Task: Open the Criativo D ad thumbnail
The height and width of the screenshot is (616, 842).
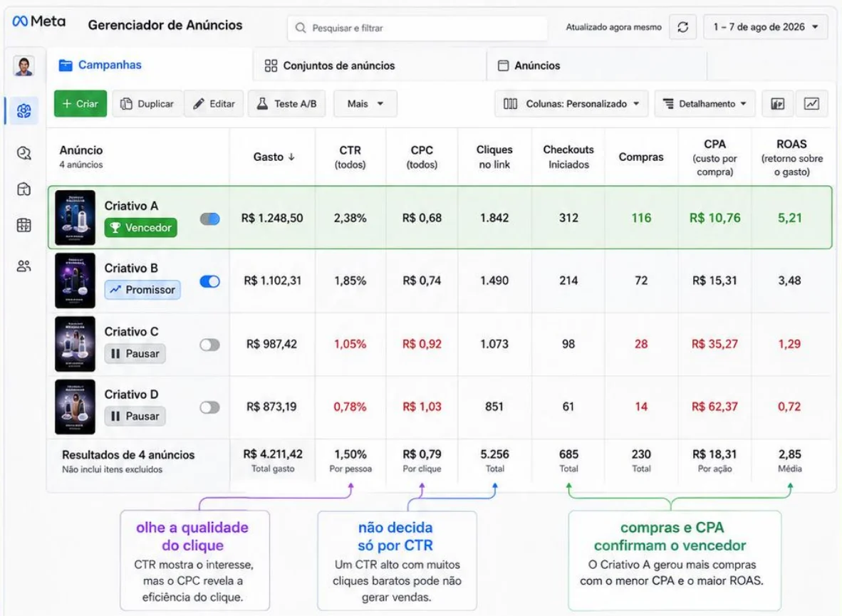Action: [x=76, y=407]
